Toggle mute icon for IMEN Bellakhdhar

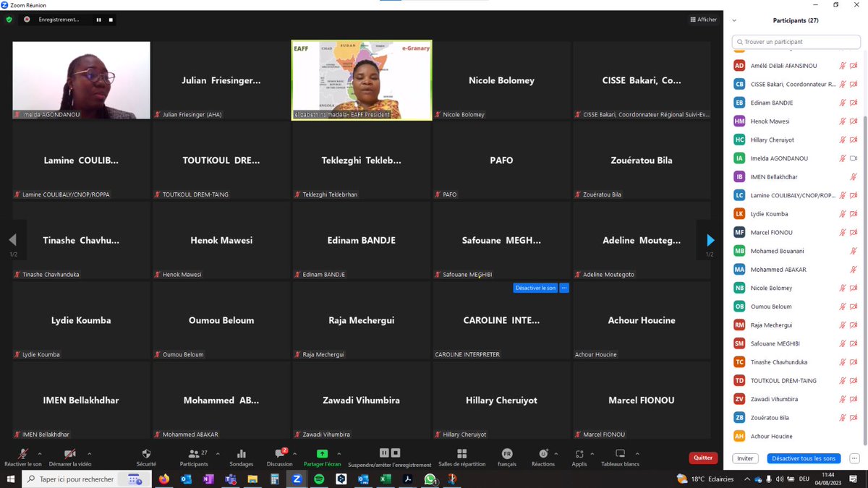(854, 176)
